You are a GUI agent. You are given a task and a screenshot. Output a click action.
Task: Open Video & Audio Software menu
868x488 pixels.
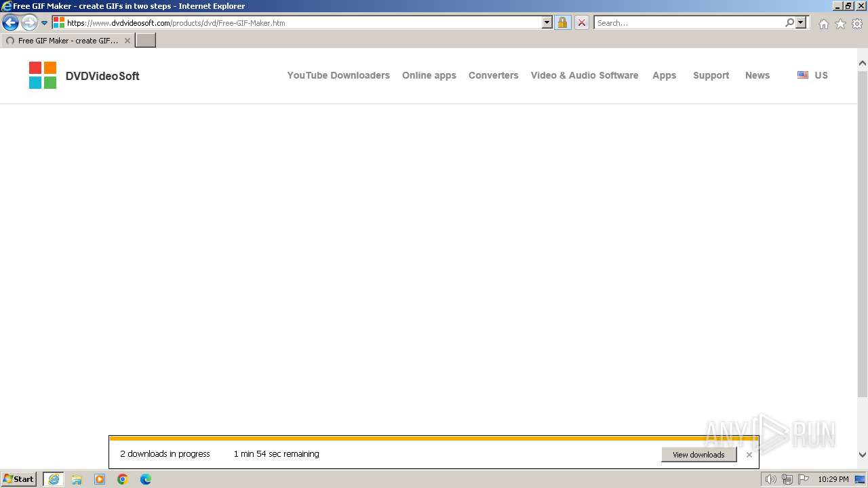pyautogui.click(x=585, y=75)
